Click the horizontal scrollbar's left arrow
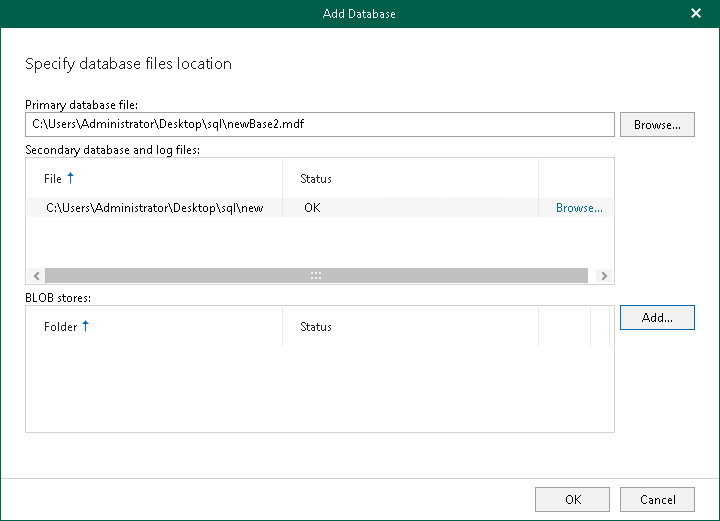 pyautogui.click(x=36, y=275)
